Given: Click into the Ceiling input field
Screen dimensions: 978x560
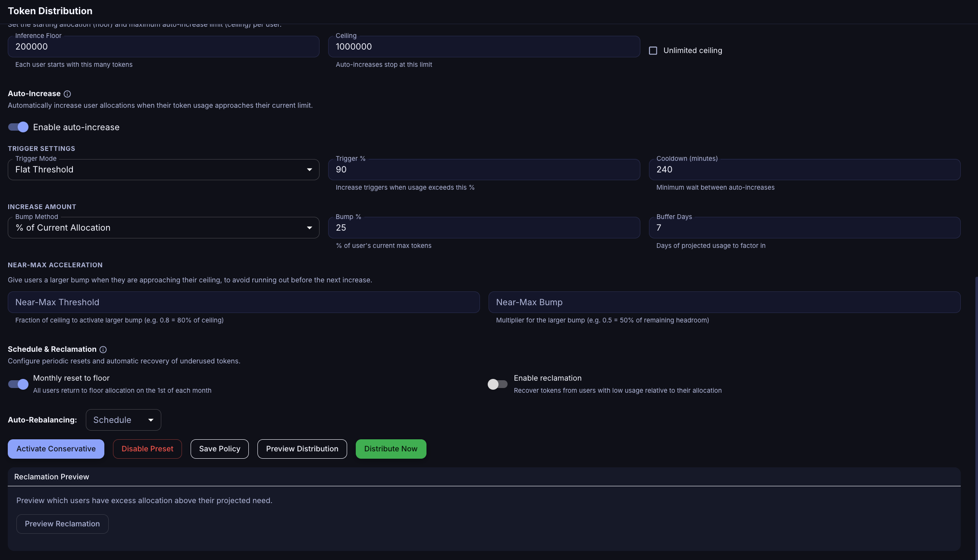Looking at the screenshot, I should [484, 47].
